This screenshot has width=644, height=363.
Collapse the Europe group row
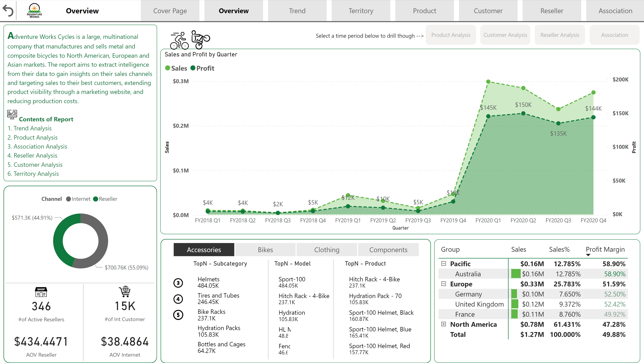pyautogui.click(x=444, y=284)
